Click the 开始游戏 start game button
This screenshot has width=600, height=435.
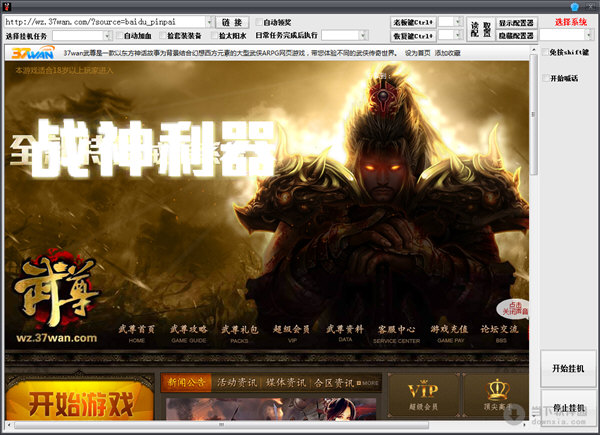click(x=80, y=401)
